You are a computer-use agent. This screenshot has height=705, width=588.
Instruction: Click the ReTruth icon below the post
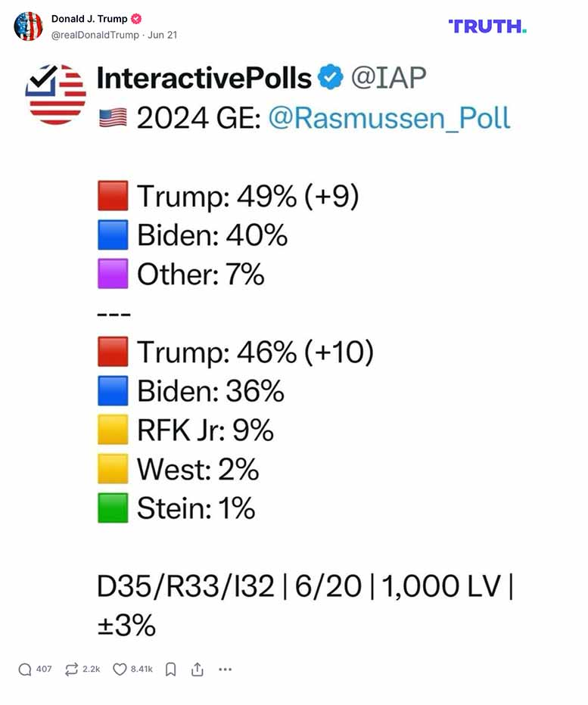(72, 669)
